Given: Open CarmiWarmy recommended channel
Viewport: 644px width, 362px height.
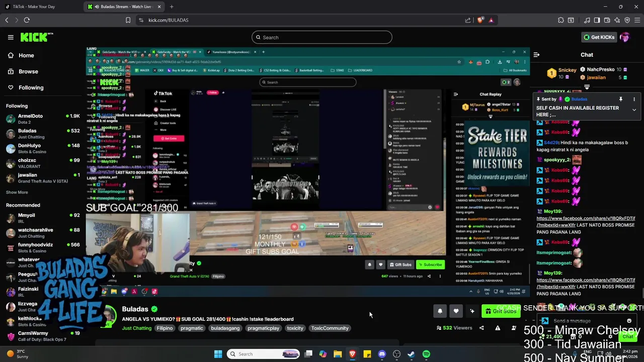Looking at the screenshot, I should 43,336.
